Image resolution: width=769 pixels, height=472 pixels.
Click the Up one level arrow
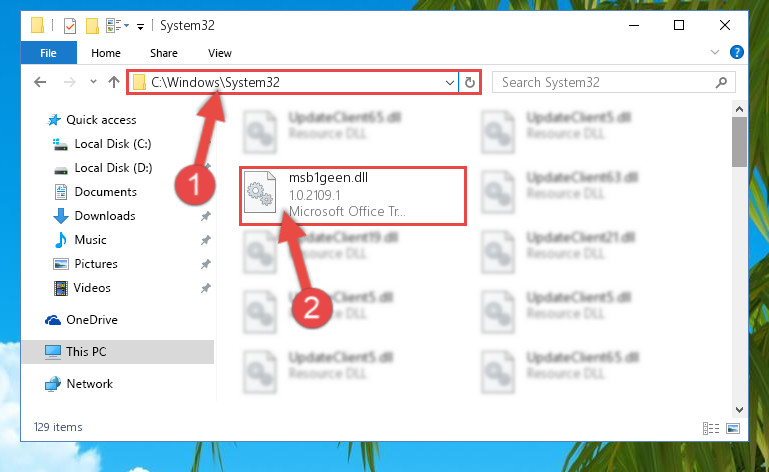tap(114, 82)
